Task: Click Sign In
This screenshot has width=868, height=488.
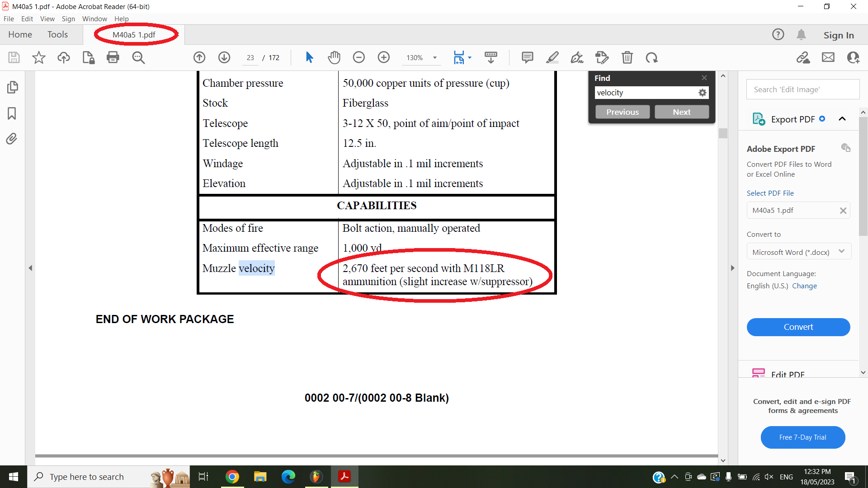Action: tap(839, 35)
